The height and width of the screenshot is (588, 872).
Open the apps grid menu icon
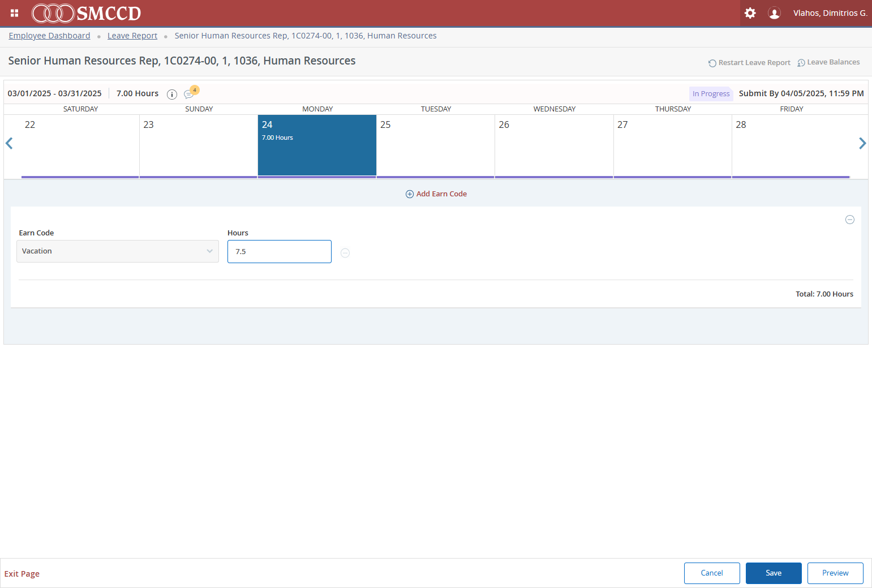click(x=15, y=13)
